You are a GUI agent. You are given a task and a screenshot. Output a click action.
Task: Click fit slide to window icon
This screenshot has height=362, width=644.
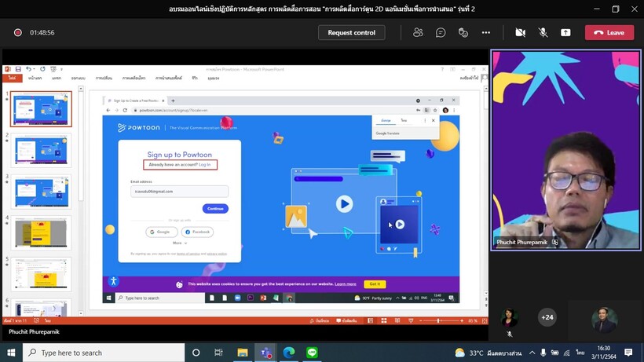pos(485,320)
